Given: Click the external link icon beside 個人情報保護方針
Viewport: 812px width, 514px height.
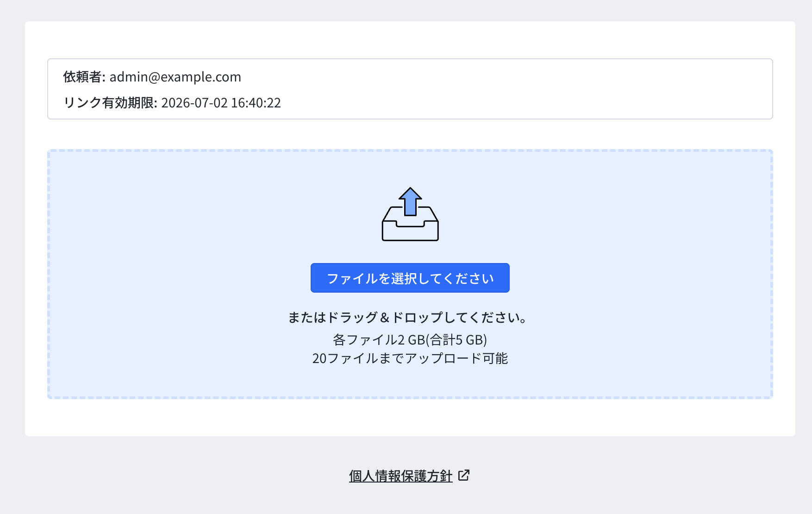Looking at the screenshot, I should pyautogui.click(x=463, y=475).
